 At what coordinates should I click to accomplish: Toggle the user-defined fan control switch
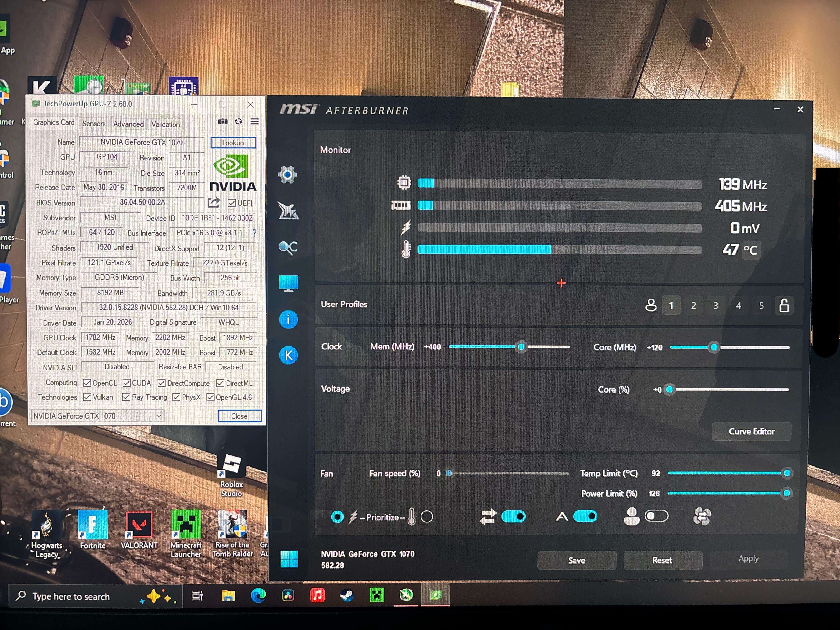tap(656, 516)
